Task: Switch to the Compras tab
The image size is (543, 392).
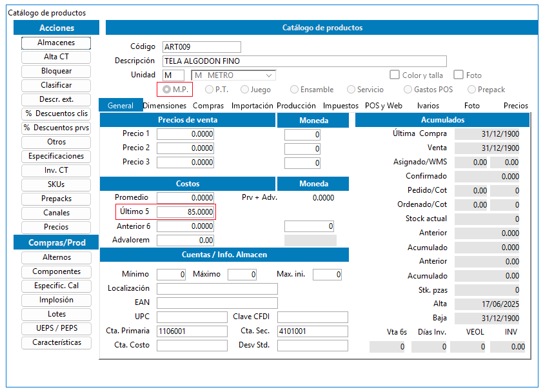Action: (x=208, y=106)
